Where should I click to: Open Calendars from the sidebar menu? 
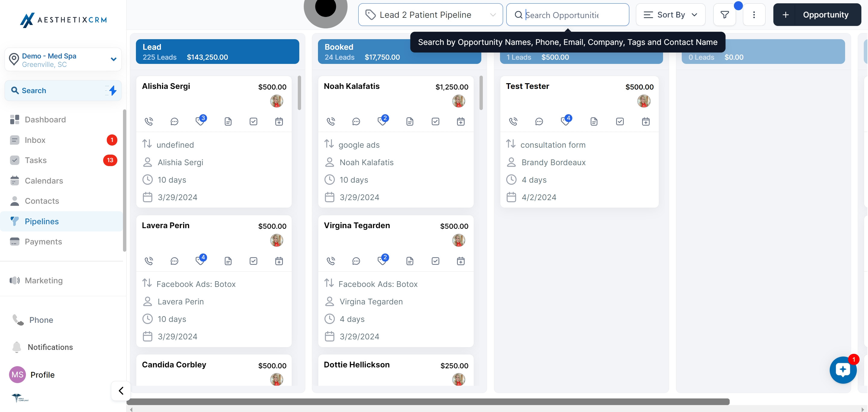[44, 181]
